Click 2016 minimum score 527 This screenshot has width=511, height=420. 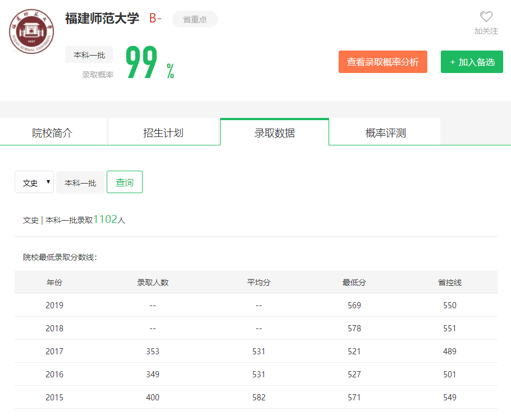click(x=354, y=375)
